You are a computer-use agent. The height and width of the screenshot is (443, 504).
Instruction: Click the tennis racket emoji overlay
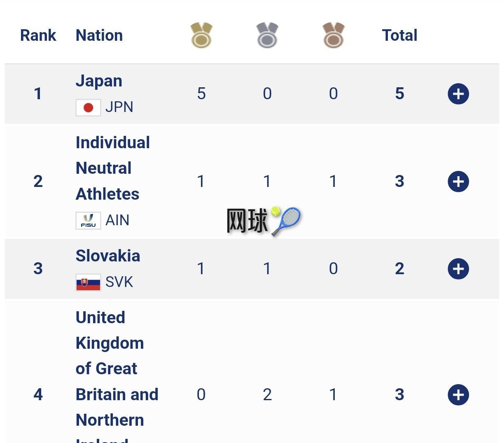click(286, 220)
